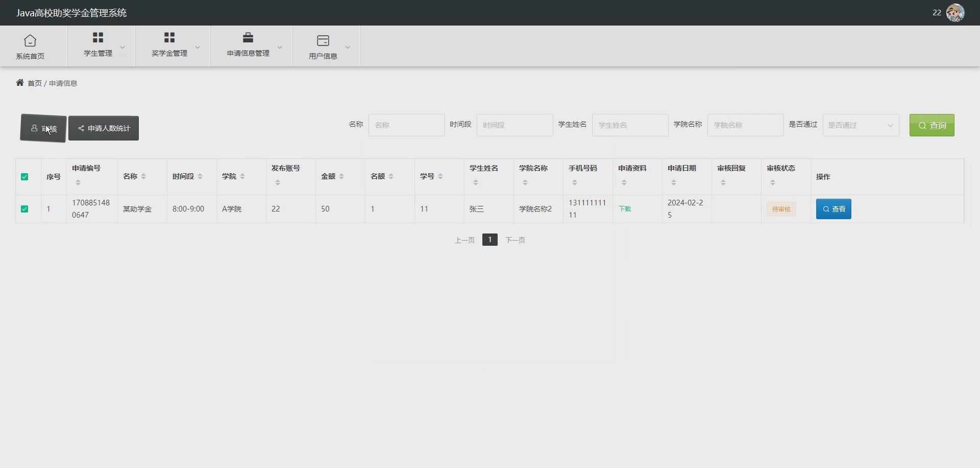Image resolution: width=980 pixels, height=468 pixels.
Task: Click the breadcrumb home icon
Action: [20, 83]
